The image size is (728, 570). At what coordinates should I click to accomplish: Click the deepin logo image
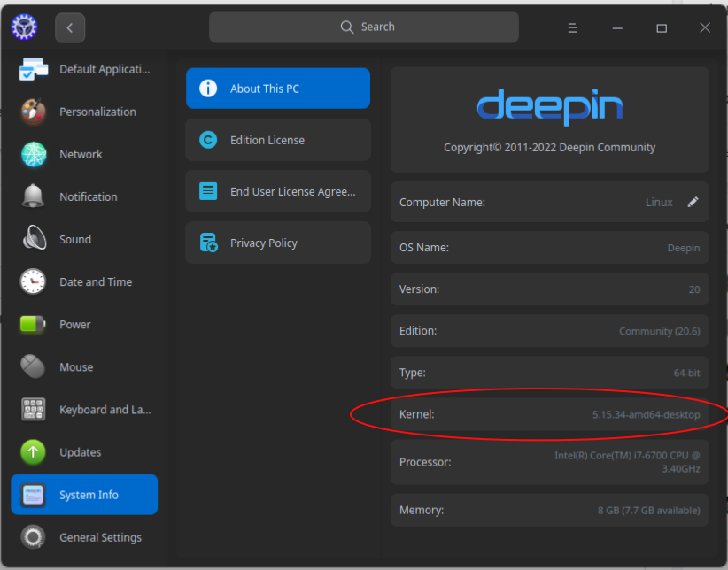550,107
